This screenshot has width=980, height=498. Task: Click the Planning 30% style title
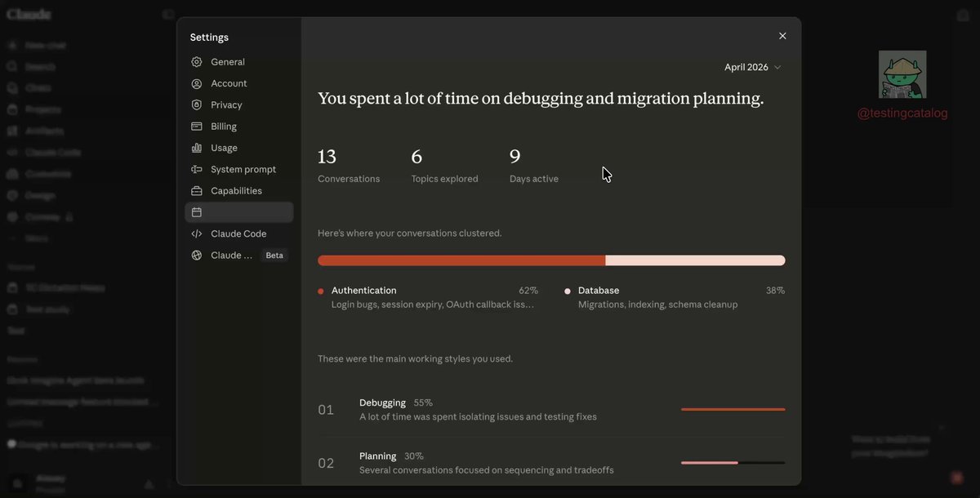tap(391, 456)
